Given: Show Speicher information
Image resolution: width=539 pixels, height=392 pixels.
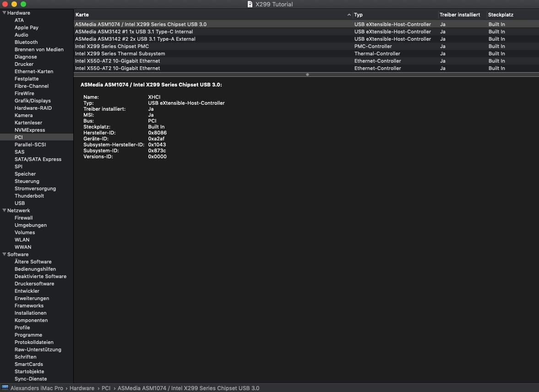Looking at the screenshot, I should 25,174.
